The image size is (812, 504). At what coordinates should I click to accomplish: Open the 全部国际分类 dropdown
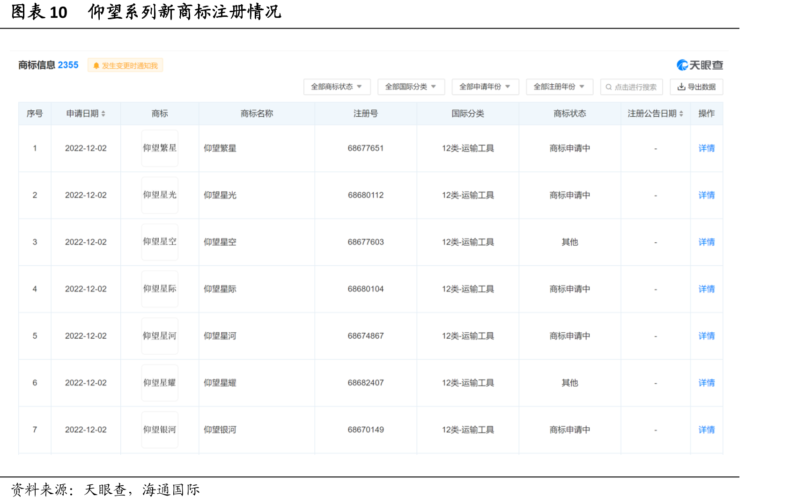tap(411, 87)
